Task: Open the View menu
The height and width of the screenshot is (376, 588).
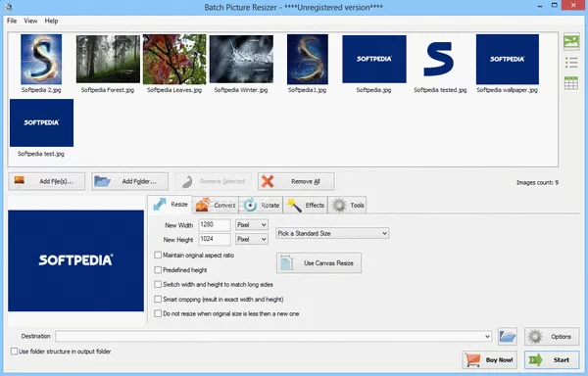Action: click(30, 21)
